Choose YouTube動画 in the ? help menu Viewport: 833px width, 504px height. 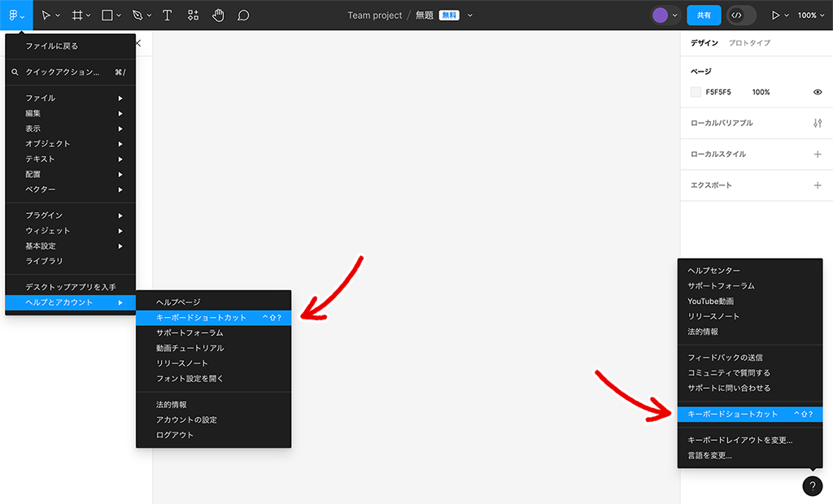point(749,302)
